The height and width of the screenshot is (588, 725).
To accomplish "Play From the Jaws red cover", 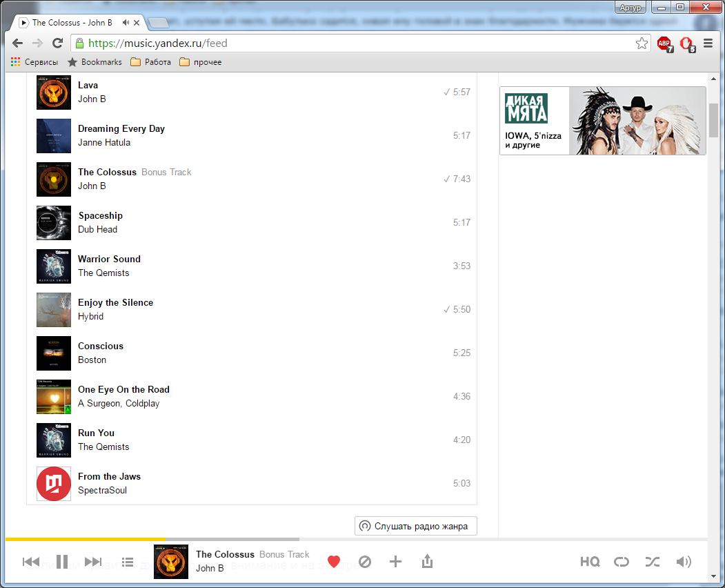I will 54,484.
